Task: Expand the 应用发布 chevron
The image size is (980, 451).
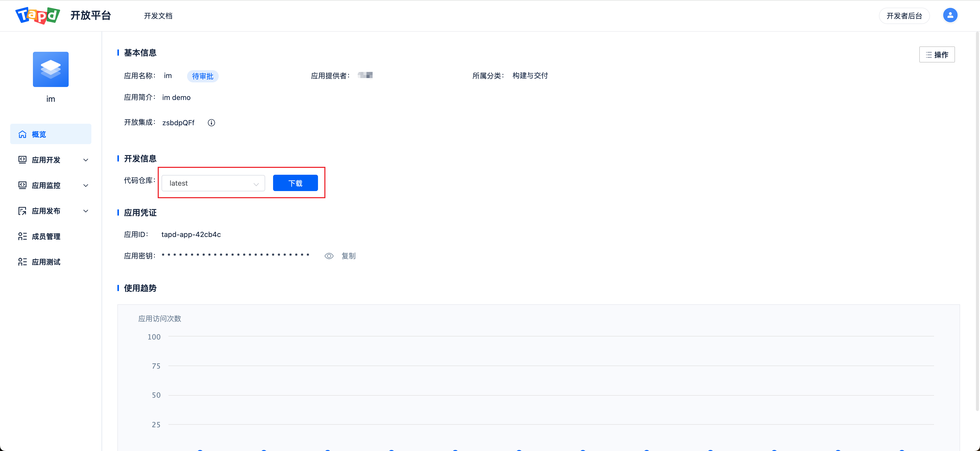Action: tap(85, 211)
